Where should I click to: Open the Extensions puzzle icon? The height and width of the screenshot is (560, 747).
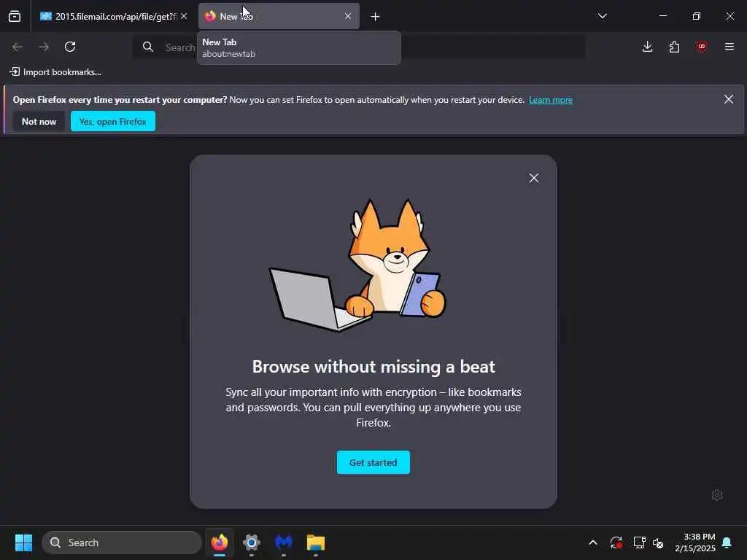click(x=674, y=47)
